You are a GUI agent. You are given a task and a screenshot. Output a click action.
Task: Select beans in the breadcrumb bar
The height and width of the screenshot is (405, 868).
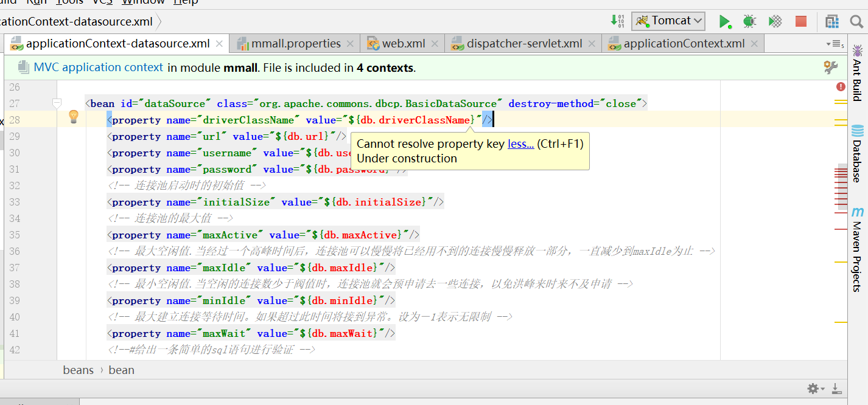[x=79, y=370]
